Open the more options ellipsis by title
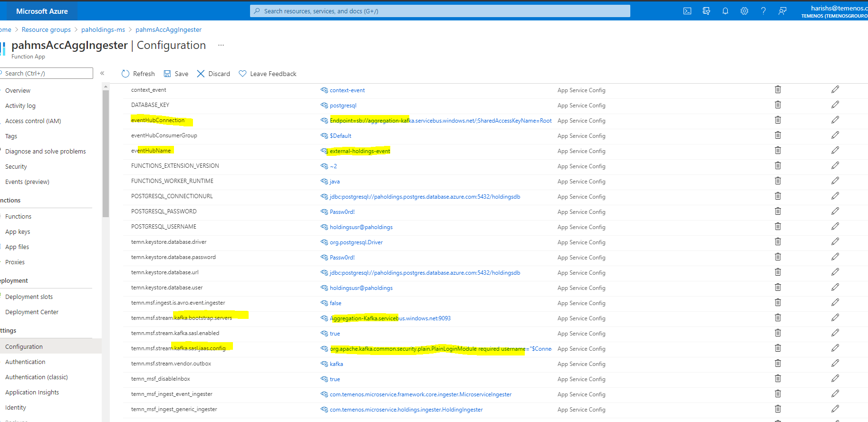 click(x=221, y=45)
